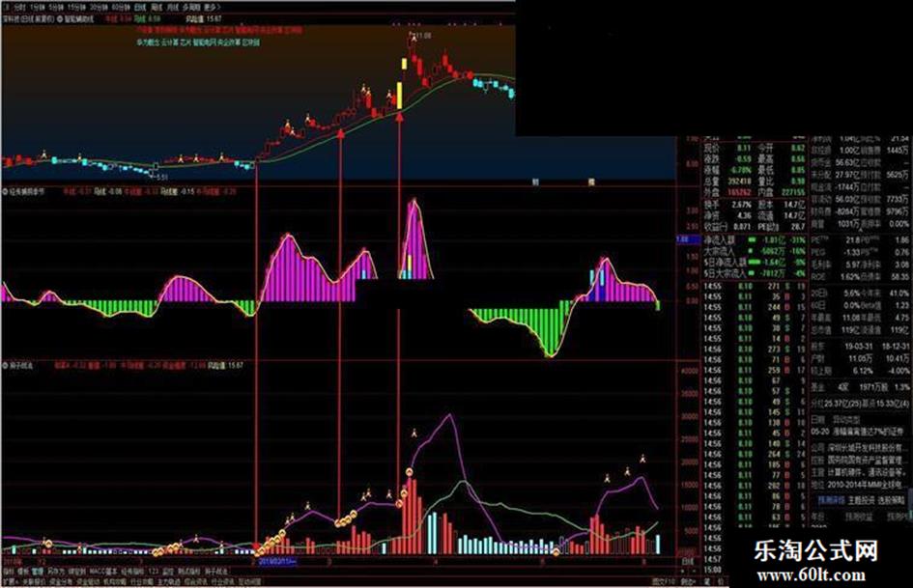Viewport: 913px width, 588px height.
Task: Click the 价 tab under trade list
Action: pyautogui.click(x=721, y=581)
